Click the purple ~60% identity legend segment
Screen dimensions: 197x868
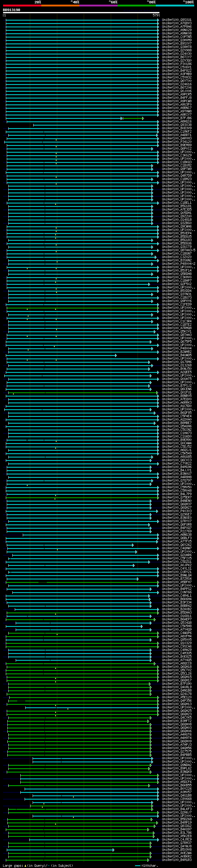coord(99,6)
